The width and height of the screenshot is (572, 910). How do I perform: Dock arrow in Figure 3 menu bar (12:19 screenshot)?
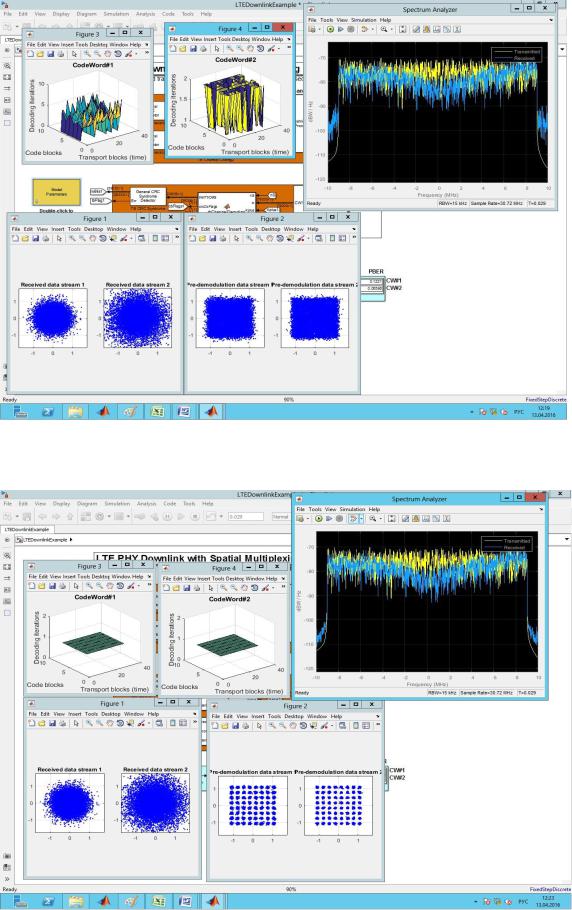click(x=147, y=44)
